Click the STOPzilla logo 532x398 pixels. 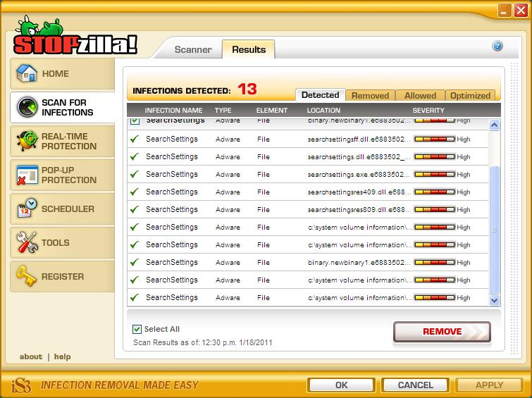(75, 36)
